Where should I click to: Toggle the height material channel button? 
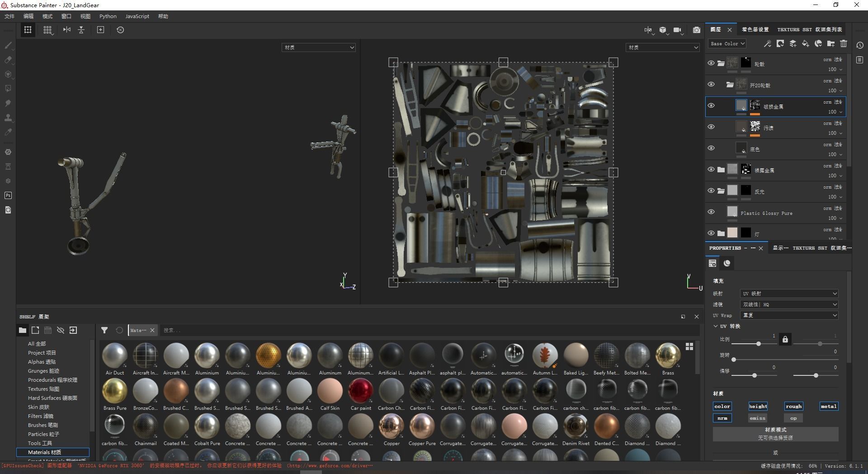click(x=758, y=406)
